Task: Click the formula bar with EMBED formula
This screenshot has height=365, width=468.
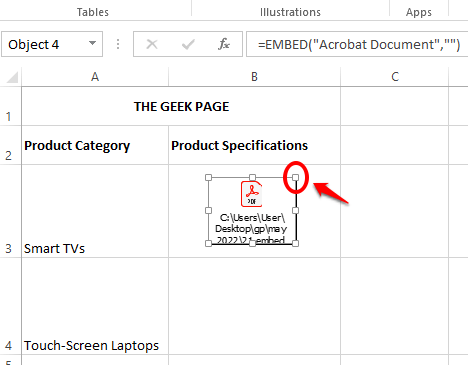Action: 357,44
